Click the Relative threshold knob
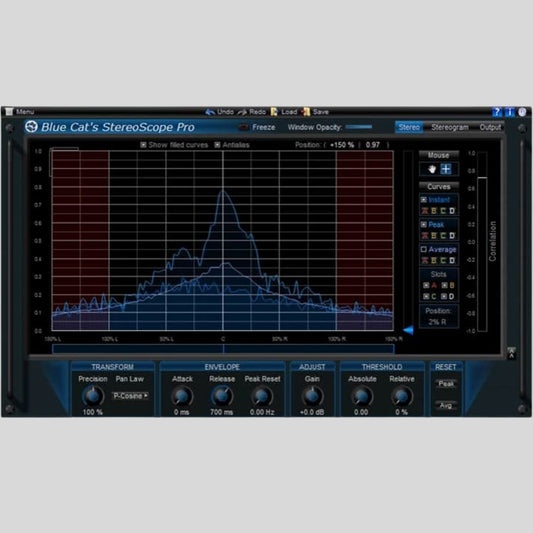The width and height of the screenshot is (533, 533). (401, 396)
